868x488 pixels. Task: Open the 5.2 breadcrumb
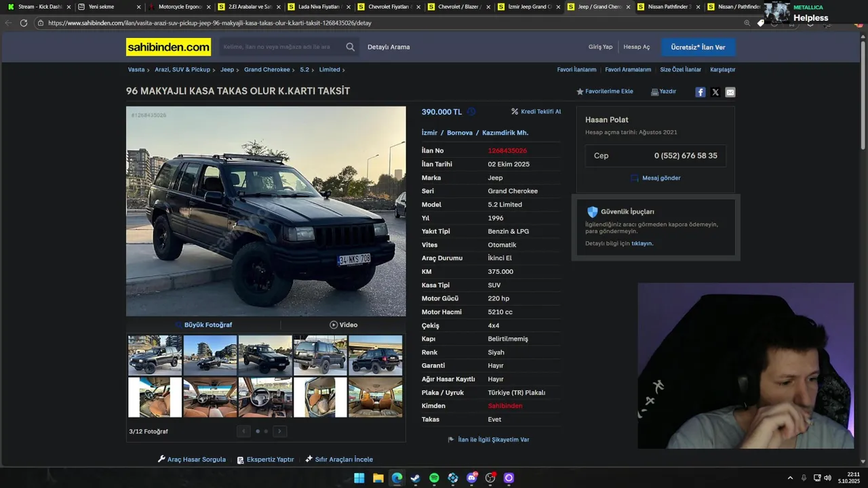tap(304, 70)
